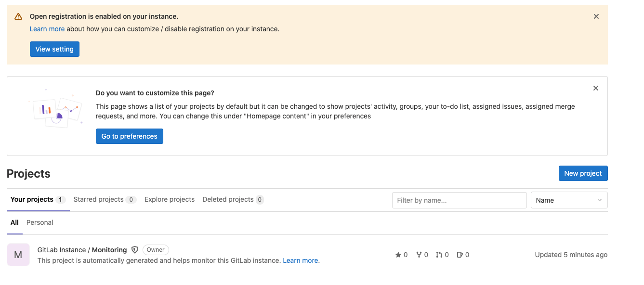Close the customize page callout

(596, 88)
